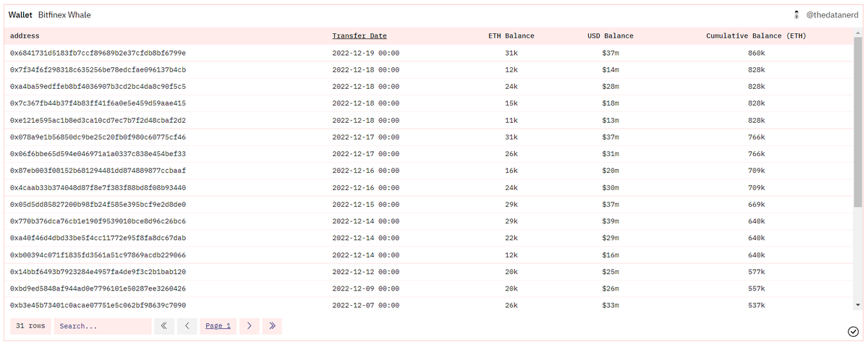The image size is (868, 347).
Task: Click the 577k cumulative balance cell
Action: (757, 271)
